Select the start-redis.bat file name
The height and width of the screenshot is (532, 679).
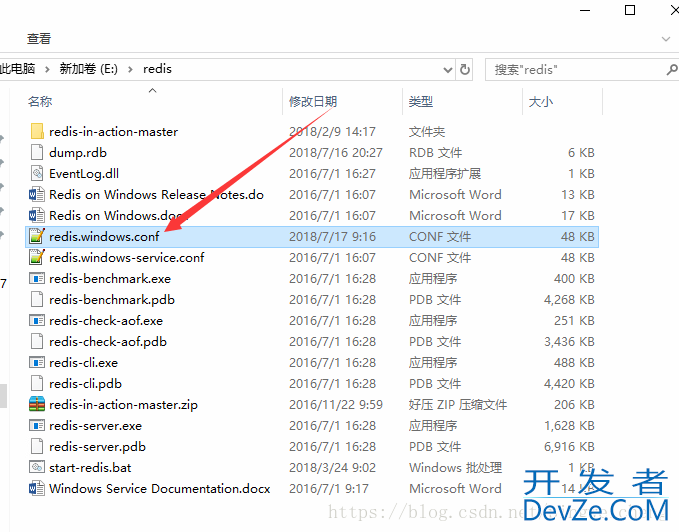coord(90,468)
